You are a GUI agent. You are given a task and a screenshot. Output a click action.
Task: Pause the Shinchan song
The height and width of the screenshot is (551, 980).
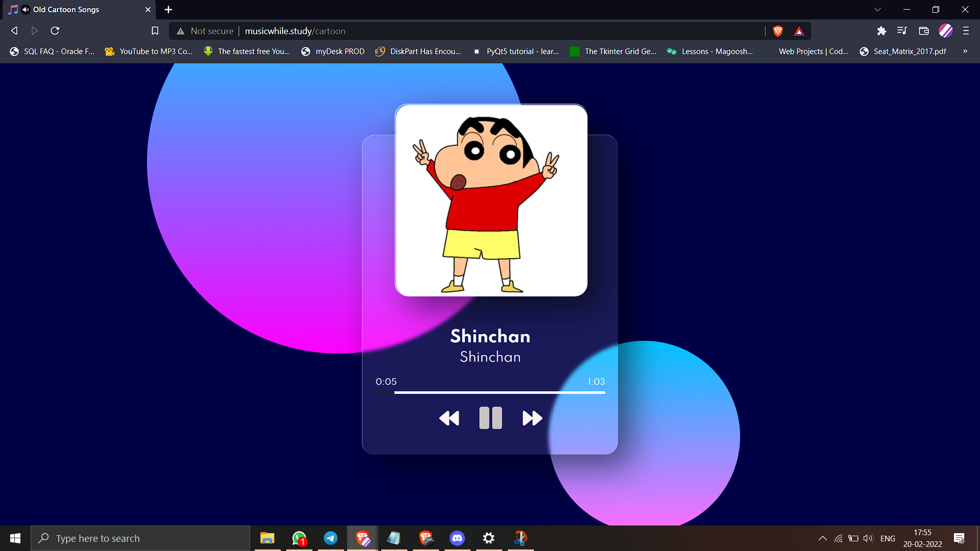tap(491, 418)
